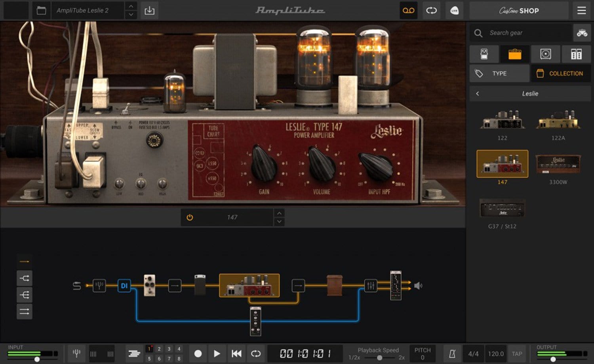Select the cabinet speaker gear category
Screen dimensions: 594x364
[x=545, y=54]
